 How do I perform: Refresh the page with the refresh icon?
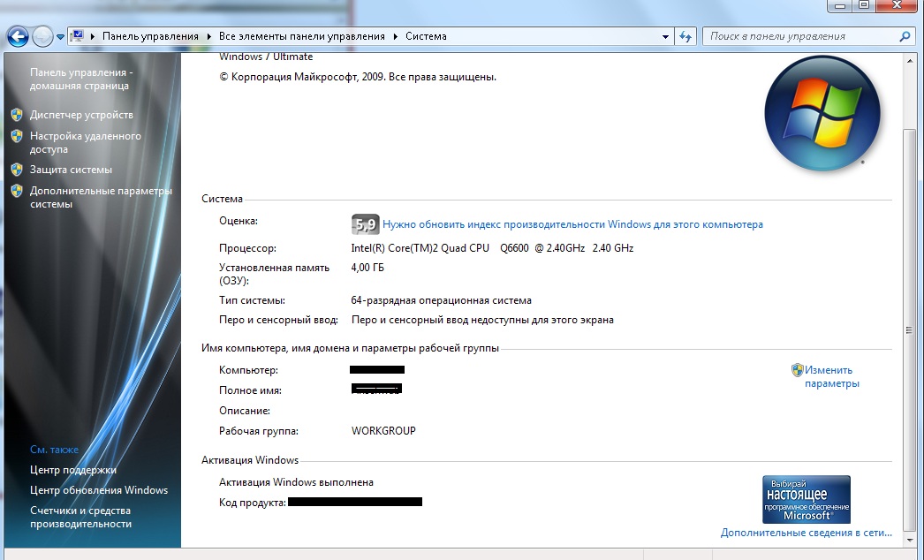[x=685, y=36]
